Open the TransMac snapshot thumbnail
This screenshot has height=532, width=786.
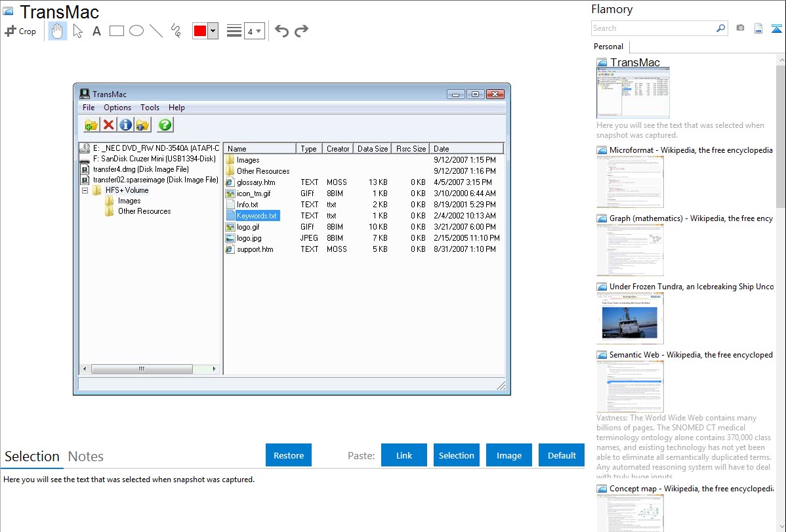[x=633, y=92]
